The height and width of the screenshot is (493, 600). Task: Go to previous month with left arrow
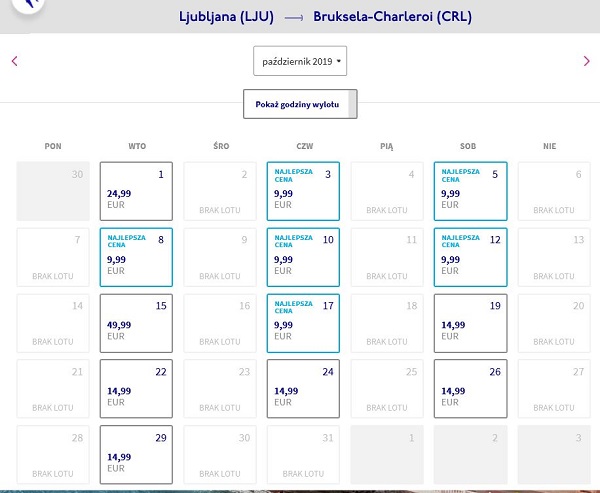15,61
